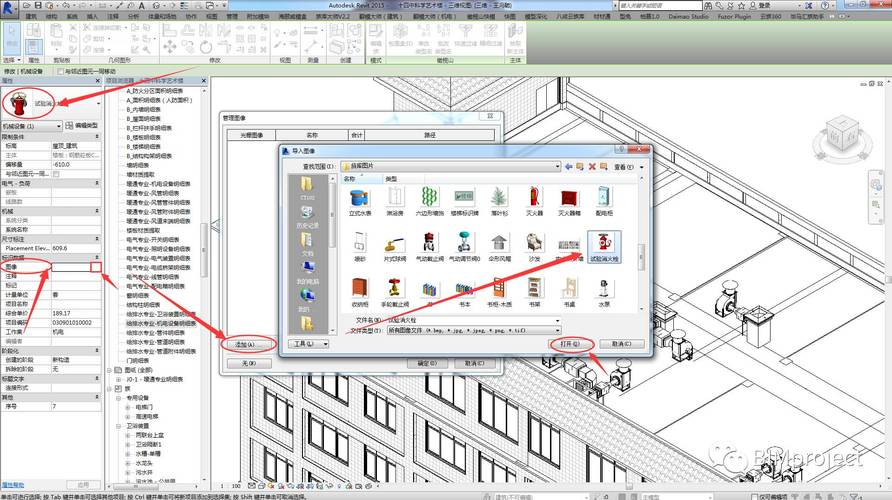The image size is (892, 500).
Task: Go back using the blue arrow in import dialog
Action: [x=568, y=166]
